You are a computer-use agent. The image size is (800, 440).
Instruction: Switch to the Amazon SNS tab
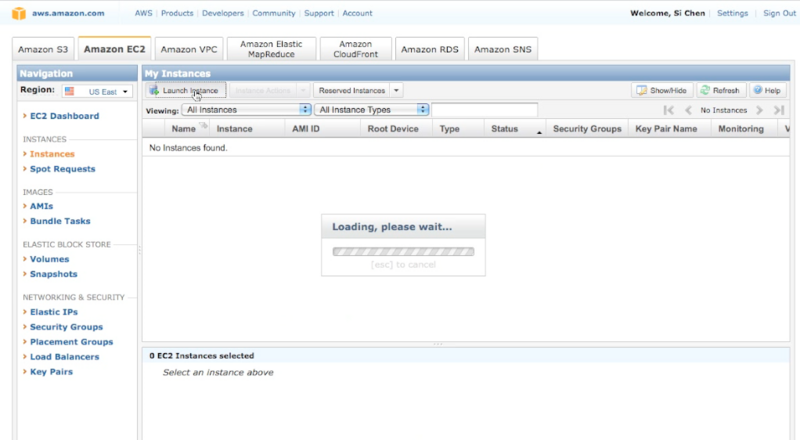tap(503, 49)
